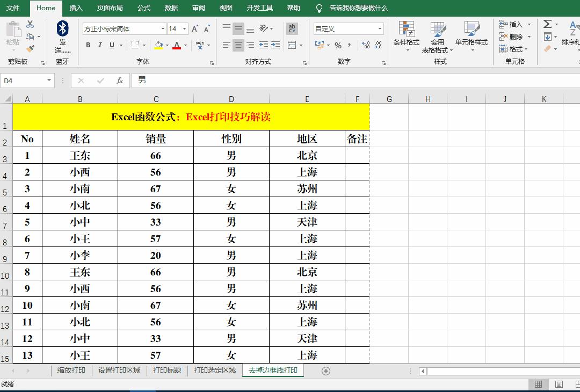The width and height of the screenshot is (580, 392).
Task: Toggle italic formatting on cell D4
Action: click(x=99, y=45)
